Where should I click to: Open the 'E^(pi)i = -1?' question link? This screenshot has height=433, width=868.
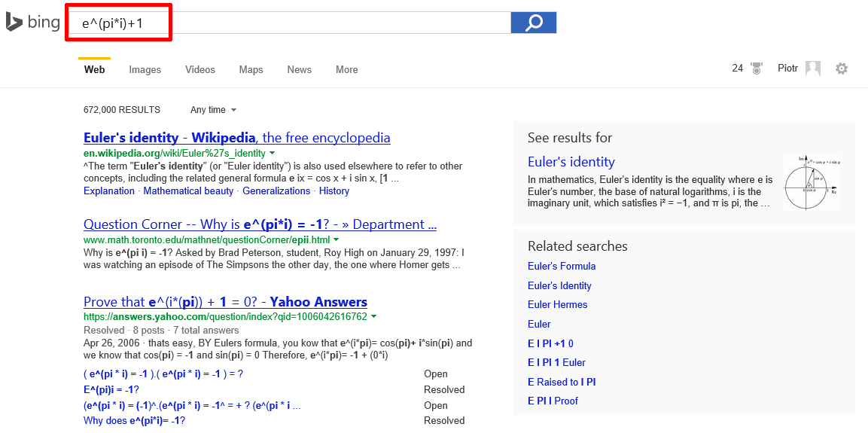click(x=111, y=389)
